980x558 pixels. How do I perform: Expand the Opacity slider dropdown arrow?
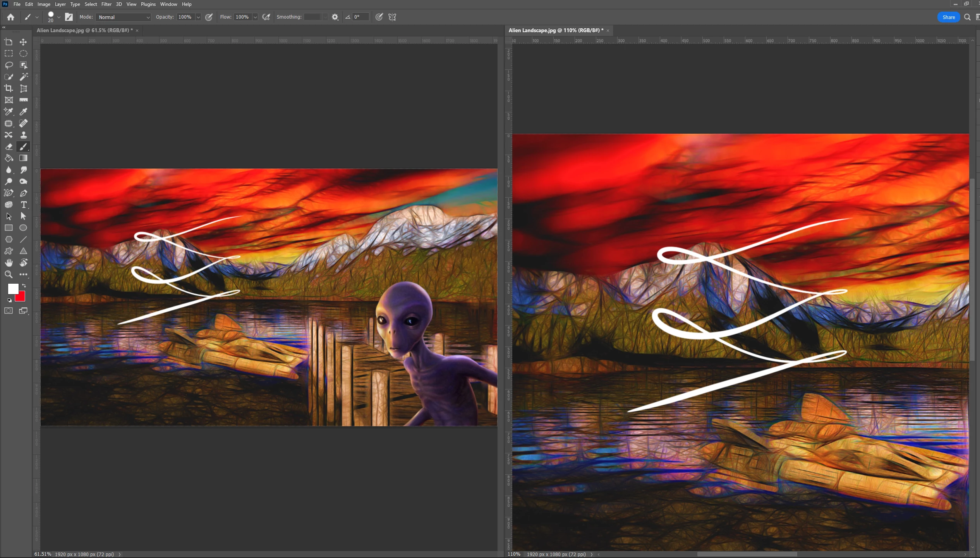pyautogui.click(x=198, y=17)
